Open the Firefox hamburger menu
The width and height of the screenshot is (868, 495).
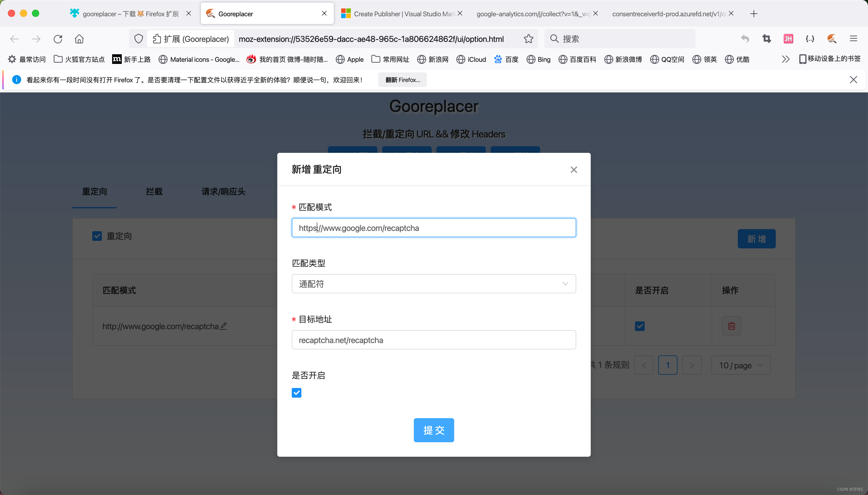854,39
